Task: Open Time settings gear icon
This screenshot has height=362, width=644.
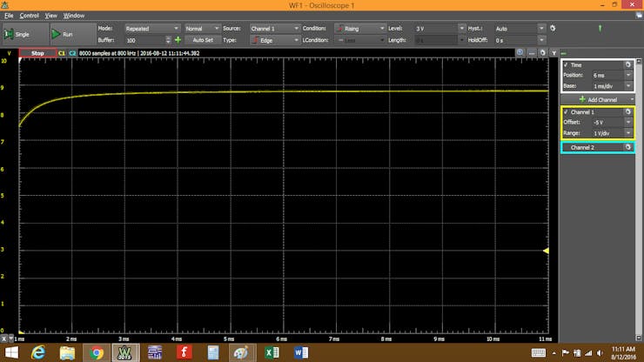Action: (628, 65)
